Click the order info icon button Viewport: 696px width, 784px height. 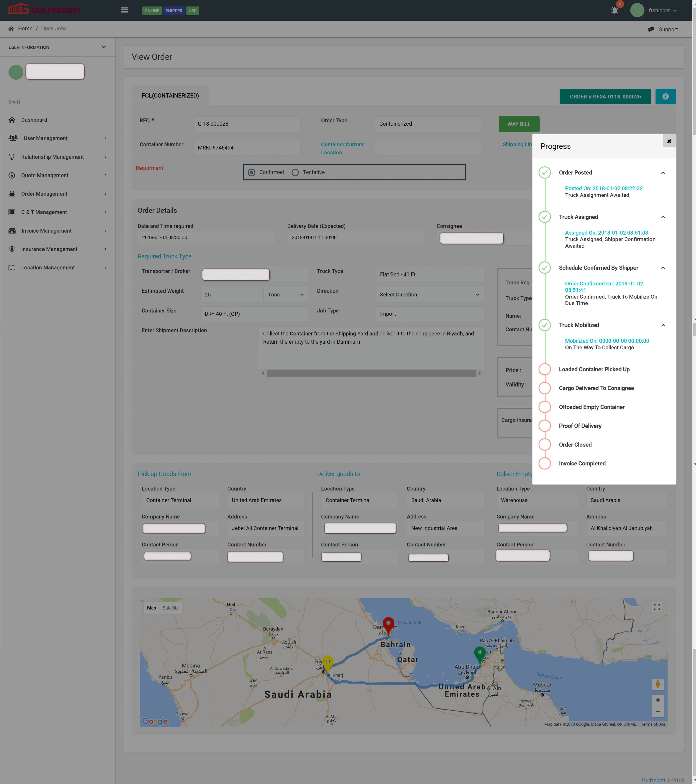pyautogui.click(x=665, y=97)
